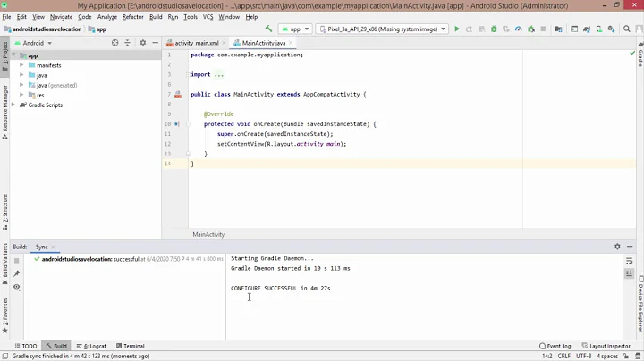The image size is (644, 361).
Task: Open Layout Inspector
Action: pos(606,346)
